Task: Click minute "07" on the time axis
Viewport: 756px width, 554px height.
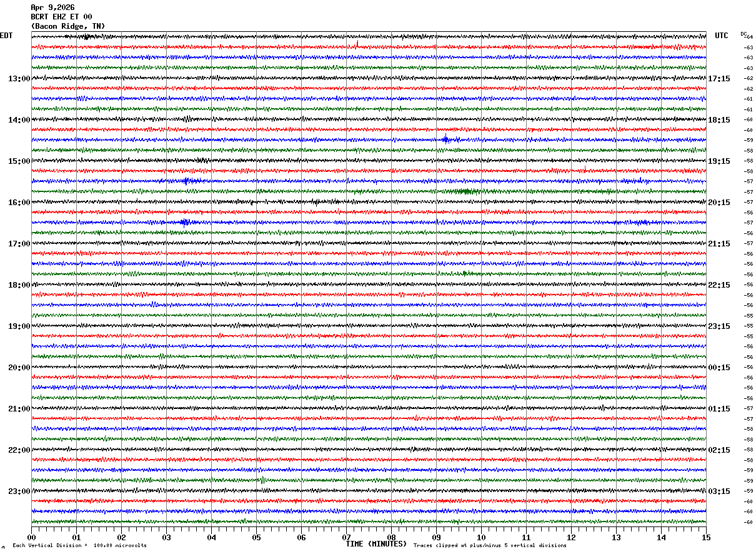Action: point(347,537)
